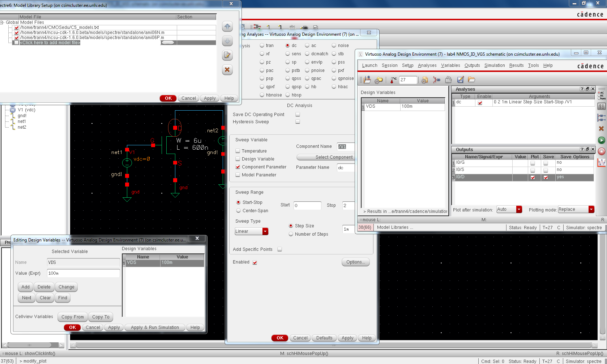Click setup outputs icon in ADE side toolbar
This screenshot has height=364, width=607.
602,117
